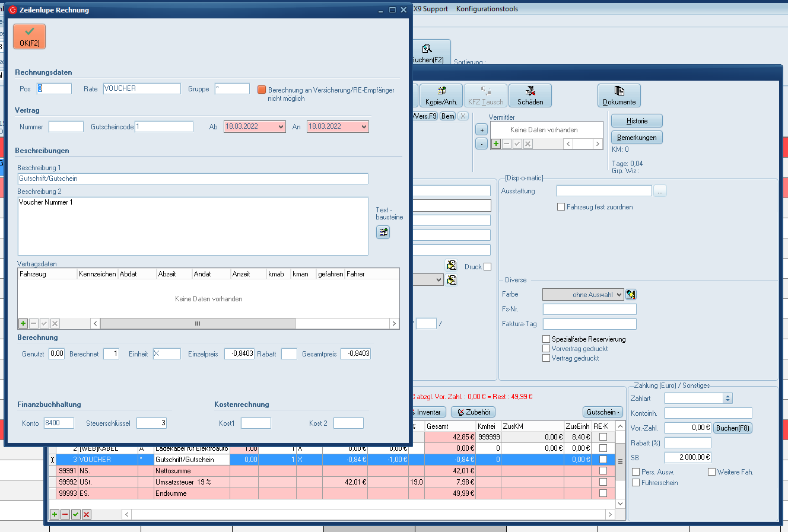Toggle the Spezialfarbe Reservierung checkbox
Viewport: 788px width, 532px height.
pyautogui.click(x=546, y=339)
